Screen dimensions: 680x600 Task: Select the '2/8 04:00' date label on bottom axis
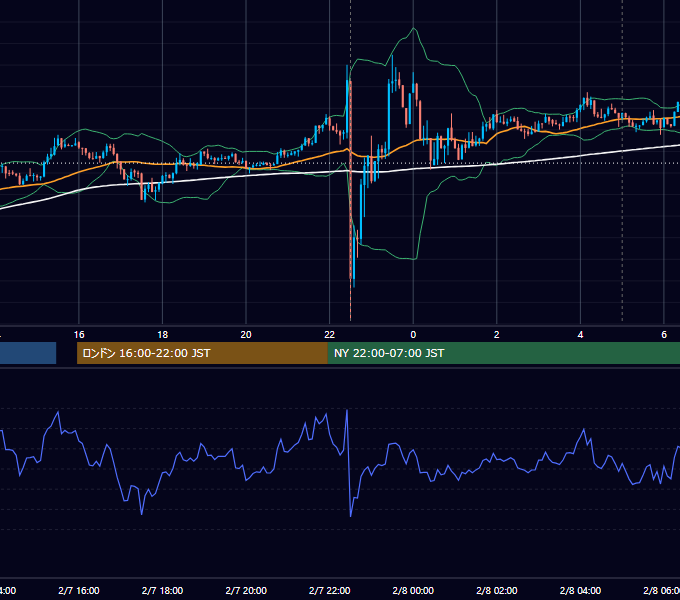[x=580, y=591]
